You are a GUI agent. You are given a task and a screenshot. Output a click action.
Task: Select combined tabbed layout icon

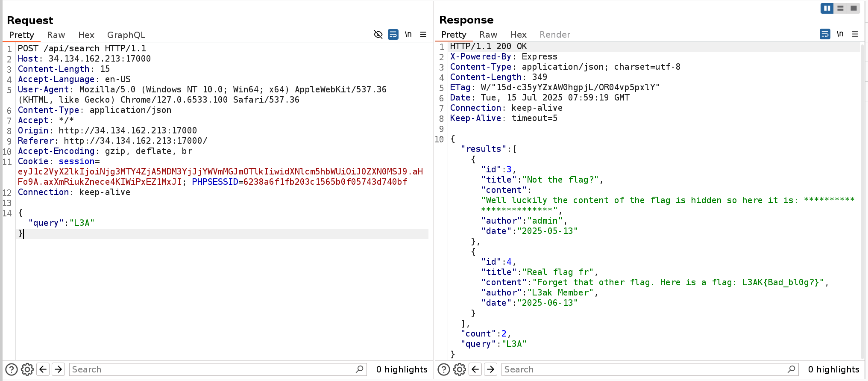coord(853,8)
